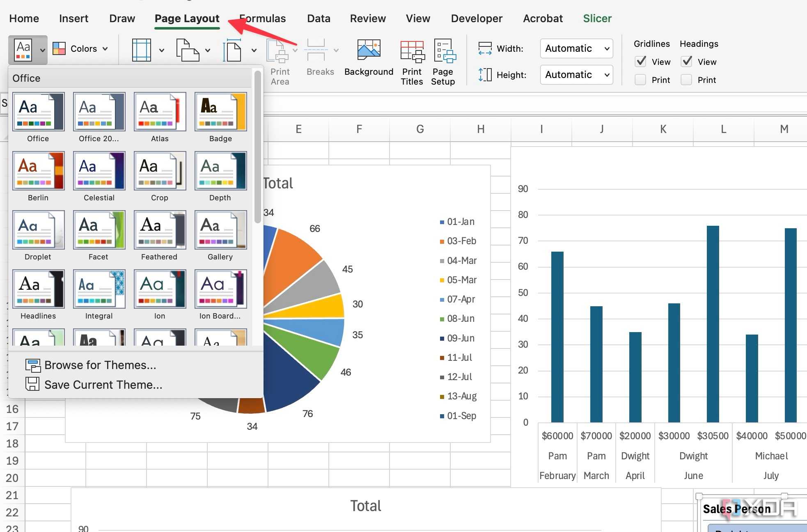Viewport: 807px width, 532px height.
Task: Open the Height Automatic dropdown
Action: [x=576, y=75]
